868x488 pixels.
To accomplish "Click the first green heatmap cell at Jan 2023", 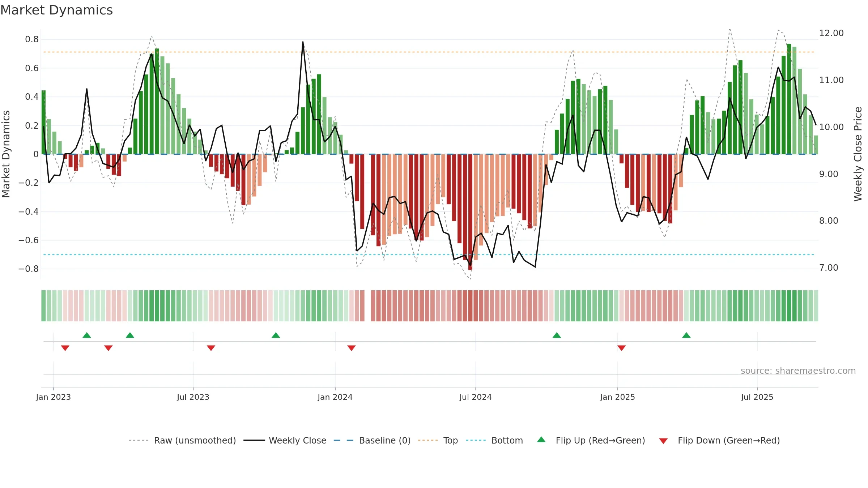I will click(x=43, y=306).
